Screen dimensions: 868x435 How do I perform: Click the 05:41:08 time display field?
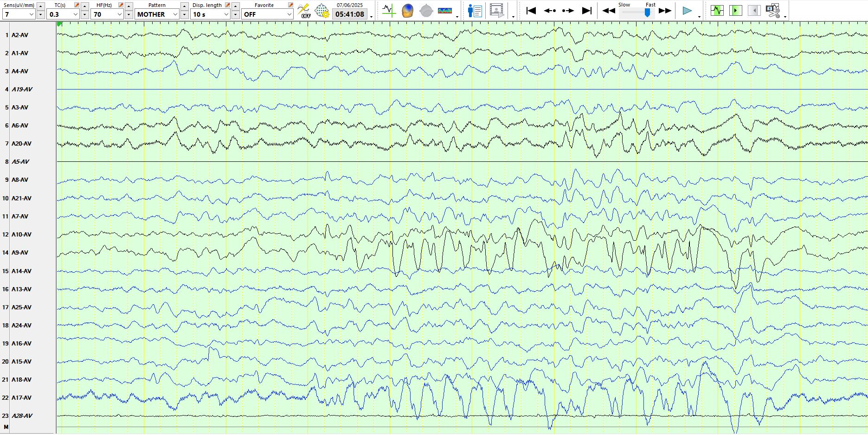tap(350, 14)
